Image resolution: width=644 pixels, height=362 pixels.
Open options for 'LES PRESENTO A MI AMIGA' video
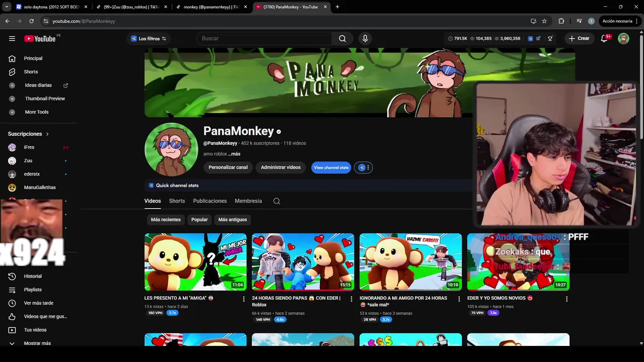pos(244,299)
